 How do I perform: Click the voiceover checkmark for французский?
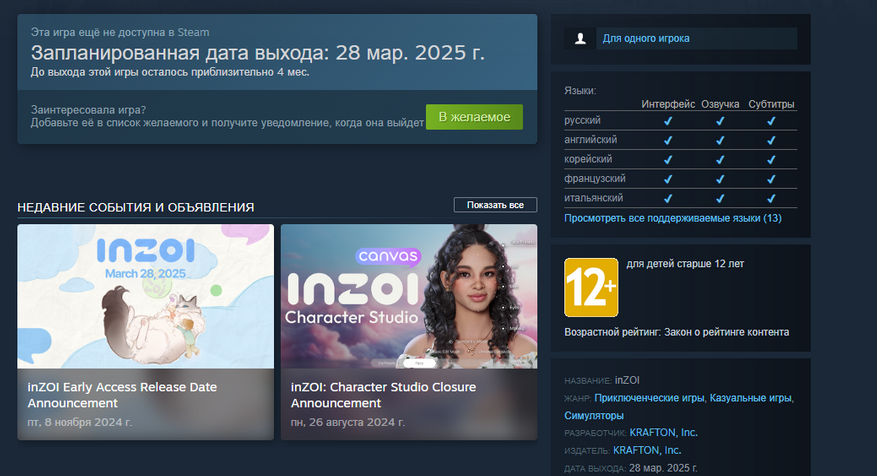[x=720, y=179]
